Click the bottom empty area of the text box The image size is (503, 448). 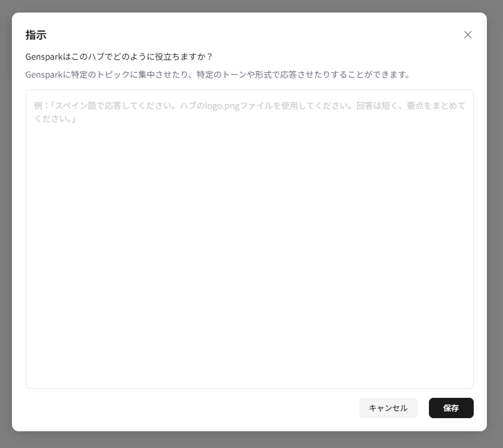coord(249,370)
